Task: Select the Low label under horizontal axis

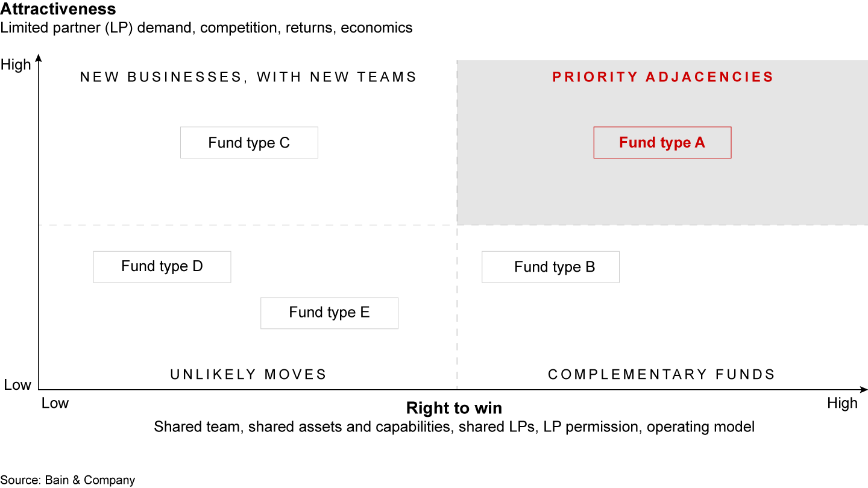Action: 55,403
